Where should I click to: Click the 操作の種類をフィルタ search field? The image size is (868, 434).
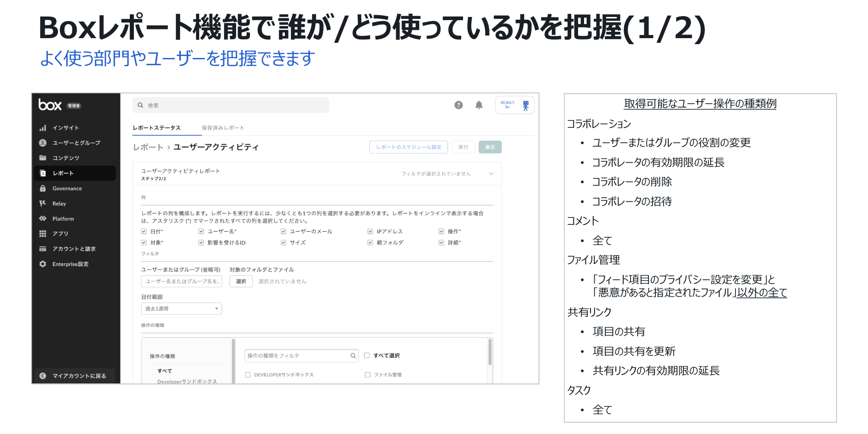coord(297,355)
